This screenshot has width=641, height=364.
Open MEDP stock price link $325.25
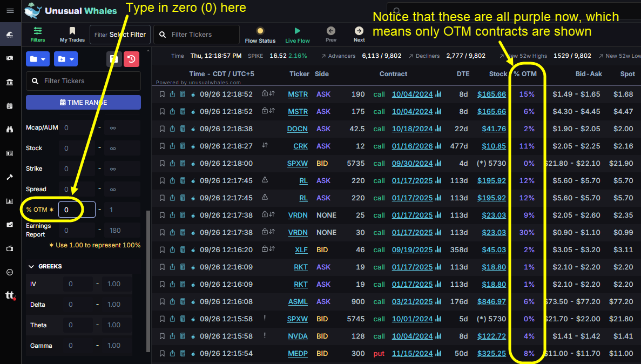pos(491,353)
